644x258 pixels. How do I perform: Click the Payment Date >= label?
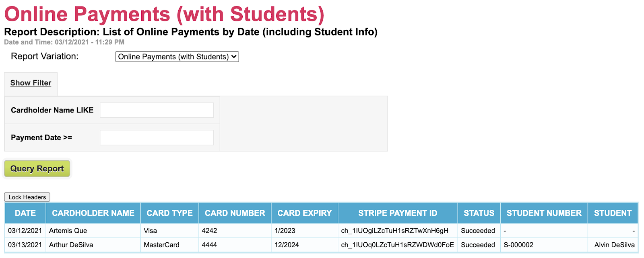click(41, 137)
